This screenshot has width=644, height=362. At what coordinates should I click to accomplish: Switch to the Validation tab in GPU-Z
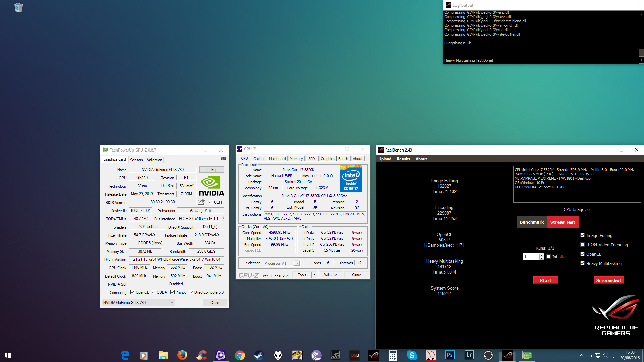tap(154, 160)
